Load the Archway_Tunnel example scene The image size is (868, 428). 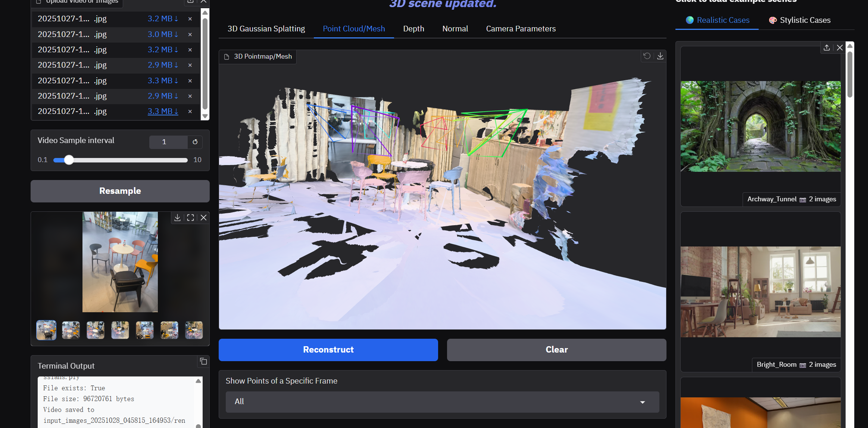pyautogui.click(x=760, y=126)
